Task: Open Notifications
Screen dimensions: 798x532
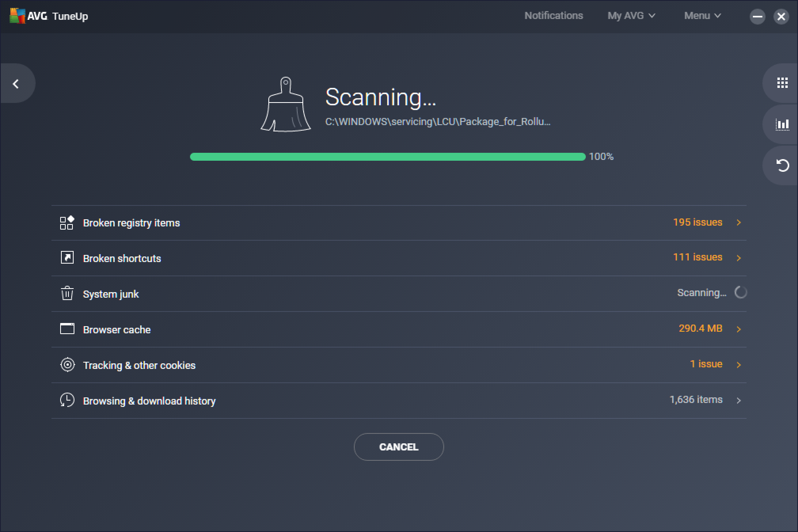Action: pos(554,16)
